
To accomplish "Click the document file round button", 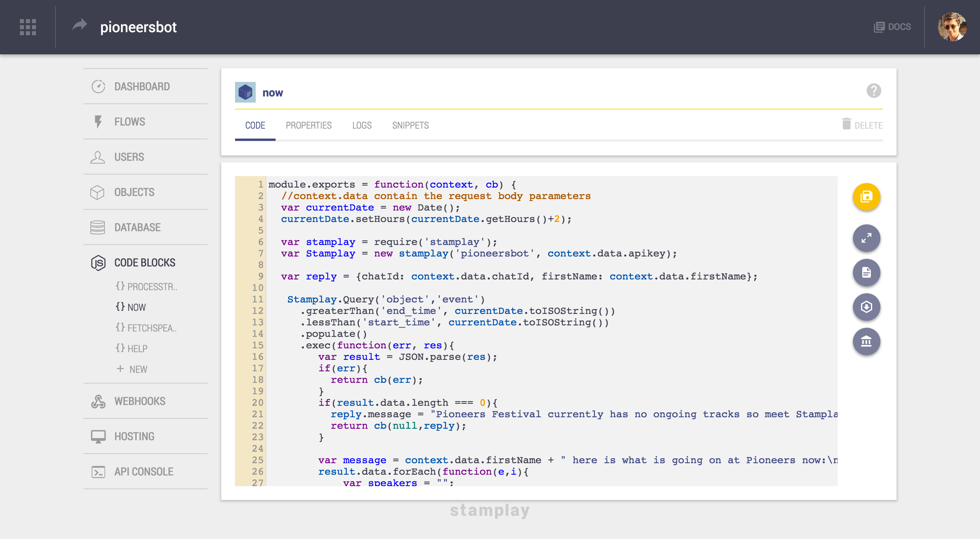I will click(x=866, y=273).
